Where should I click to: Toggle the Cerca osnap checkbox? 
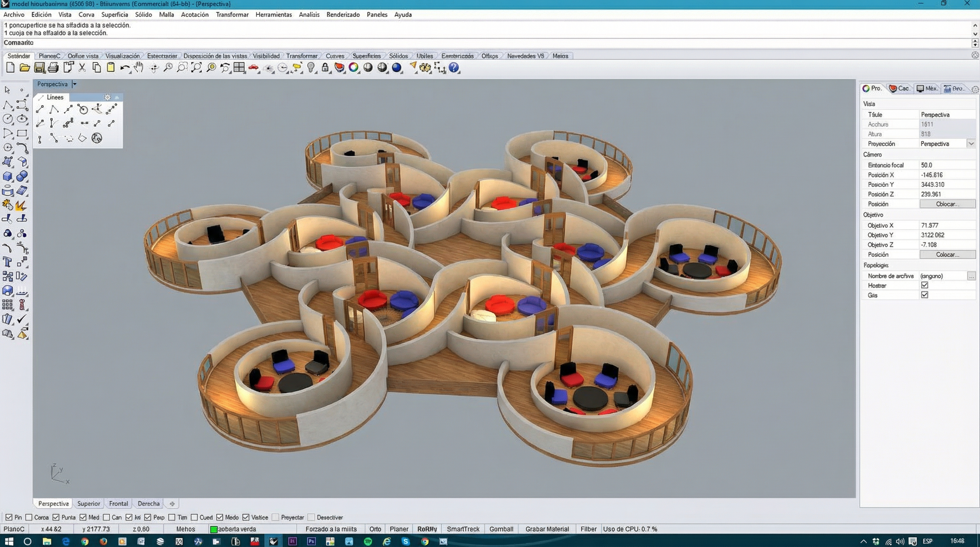tap(29, 517)
